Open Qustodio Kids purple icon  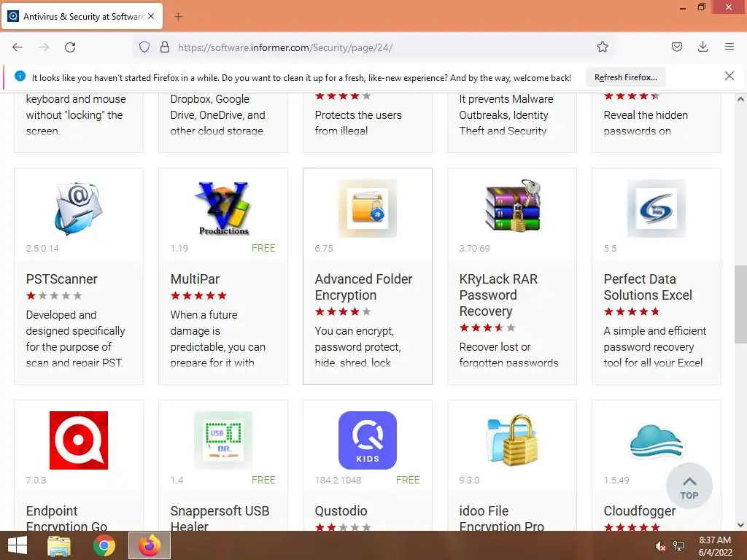tap(368, 440)
